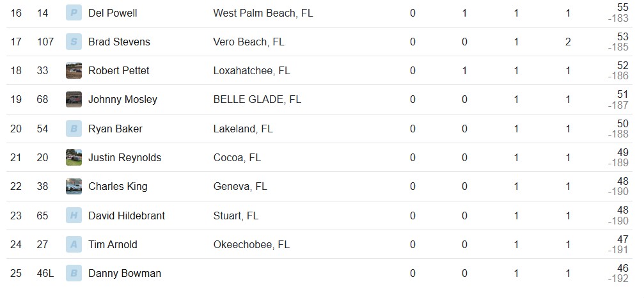Open Robert Pettet's car photo thumbnail

pyautogui.click(x=74, y=70)
